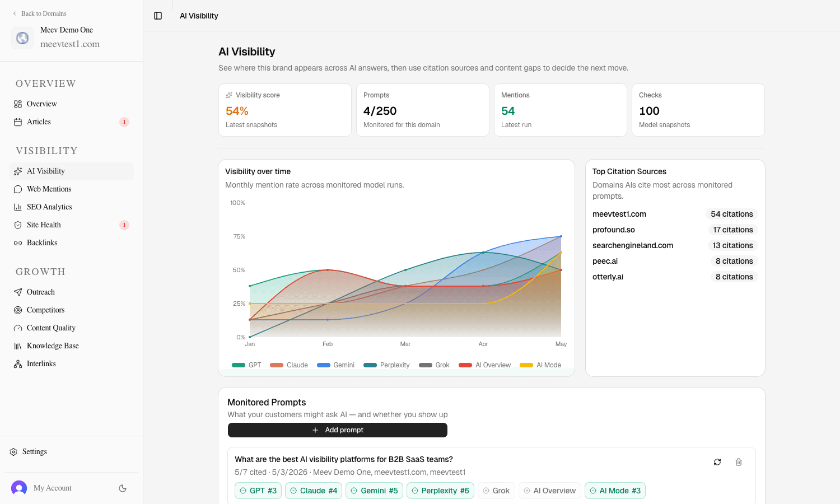This screenshot has height=504, width=840.
Task: Open Backlinks chain icon
Action: (18, 243)
